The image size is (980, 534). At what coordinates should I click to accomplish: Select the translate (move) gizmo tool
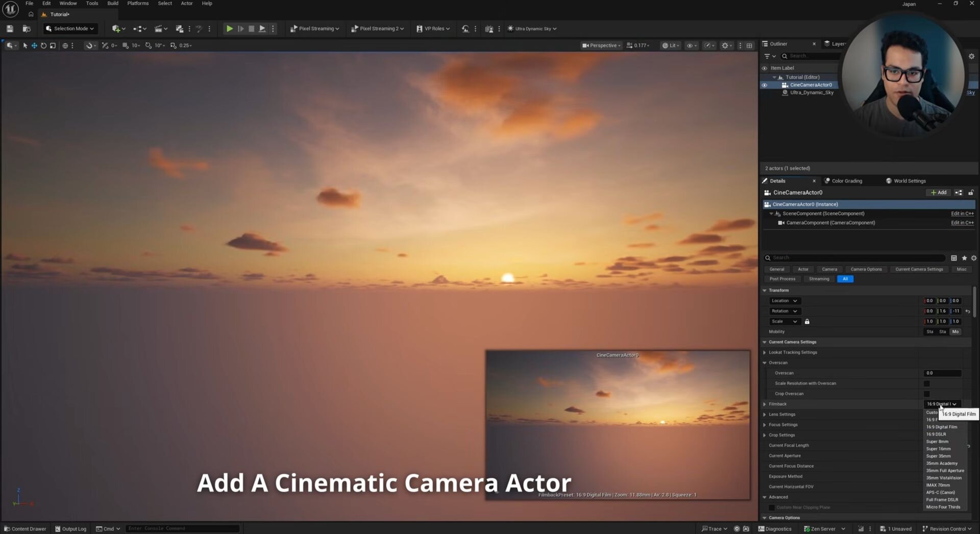pyautogui.click(x=34, y=45)
